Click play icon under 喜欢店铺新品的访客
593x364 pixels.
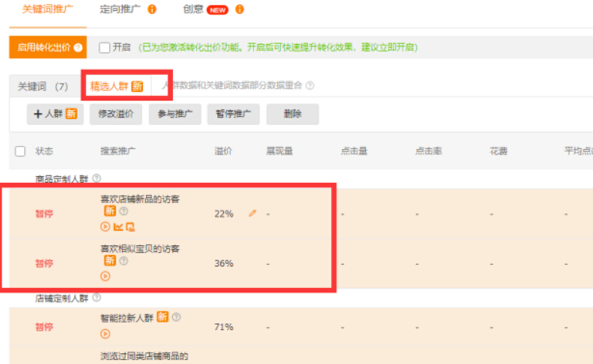[105, 227]
